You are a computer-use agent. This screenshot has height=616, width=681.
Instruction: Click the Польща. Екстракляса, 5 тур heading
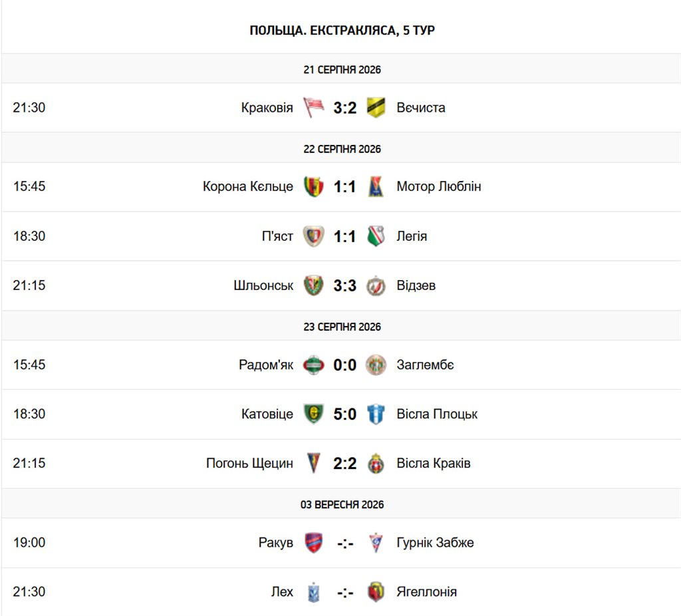point(342,31)
